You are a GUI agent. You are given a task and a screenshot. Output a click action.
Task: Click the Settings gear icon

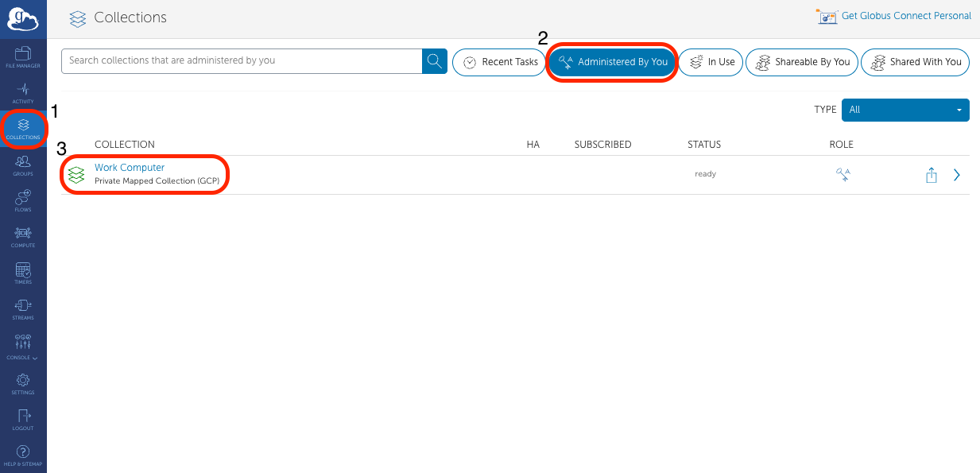click(x=23, y=384)
